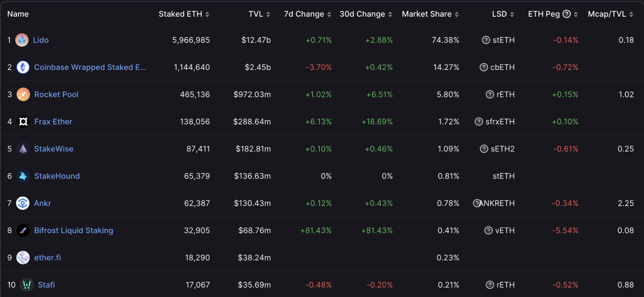Open the StakeWise protocol link
This screenshot has height=297, width=644.
pyautogui.click(x=54, y=149)
